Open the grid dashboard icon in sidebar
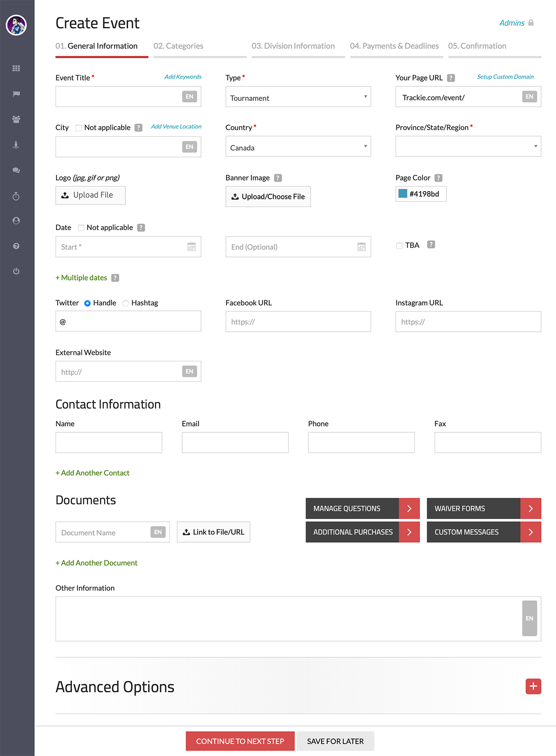The width and height of the screenshot is (556, 756). (x=16, y=68)
